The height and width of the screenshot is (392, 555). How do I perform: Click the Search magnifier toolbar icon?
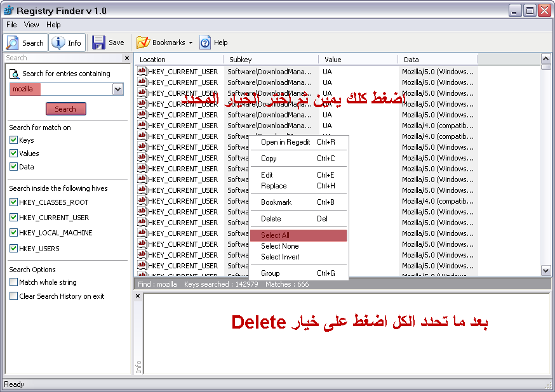pos(13,42)
